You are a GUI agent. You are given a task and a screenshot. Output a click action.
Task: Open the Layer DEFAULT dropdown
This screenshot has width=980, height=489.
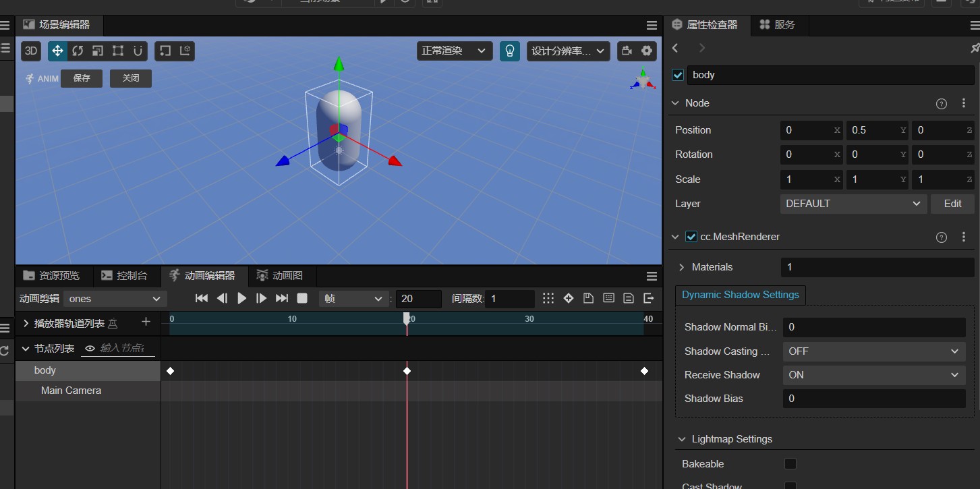coord(853,204)
